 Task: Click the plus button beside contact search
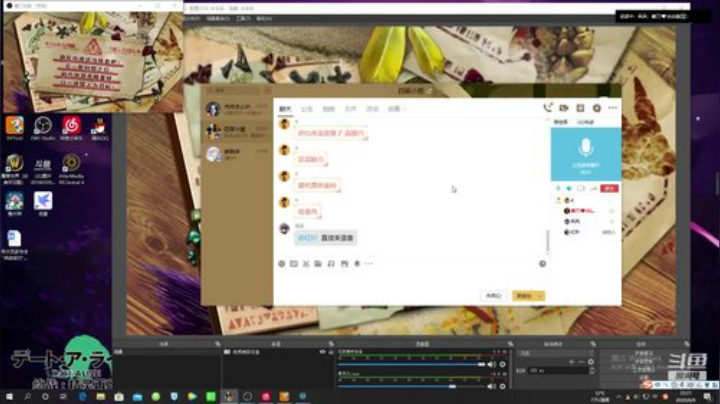(268, 90)
